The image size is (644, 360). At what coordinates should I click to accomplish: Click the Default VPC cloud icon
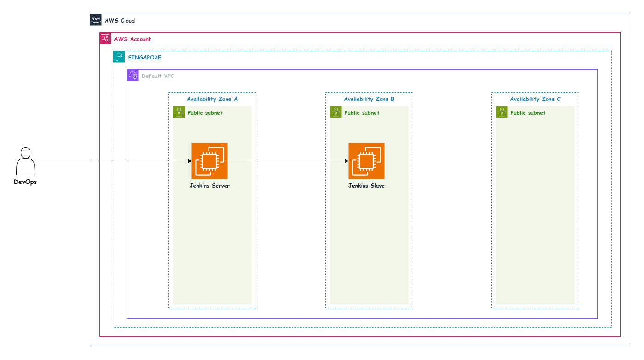click(133, 75)
